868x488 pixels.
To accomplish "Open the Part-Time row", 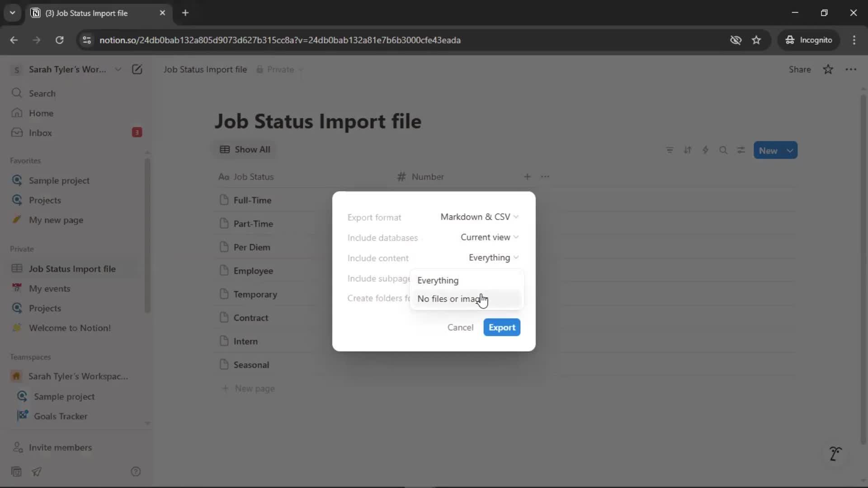I will tap(253, 224).
